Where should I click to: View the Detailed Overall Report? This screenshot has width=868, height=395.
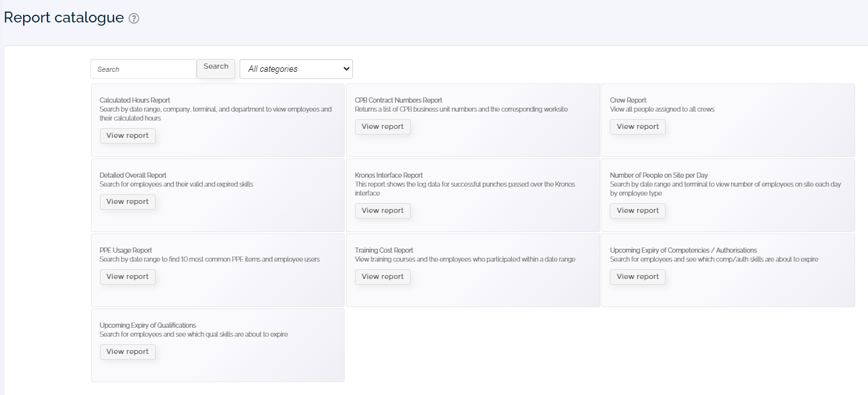[127, 201]
